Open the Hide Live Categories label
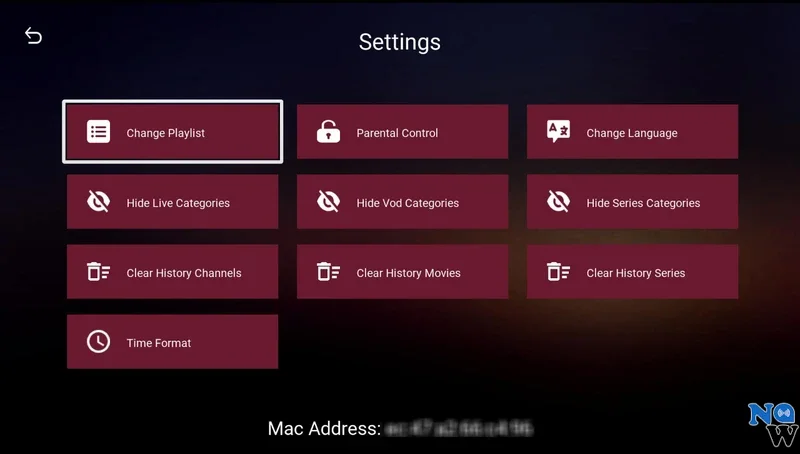 (x=178, y=203)
